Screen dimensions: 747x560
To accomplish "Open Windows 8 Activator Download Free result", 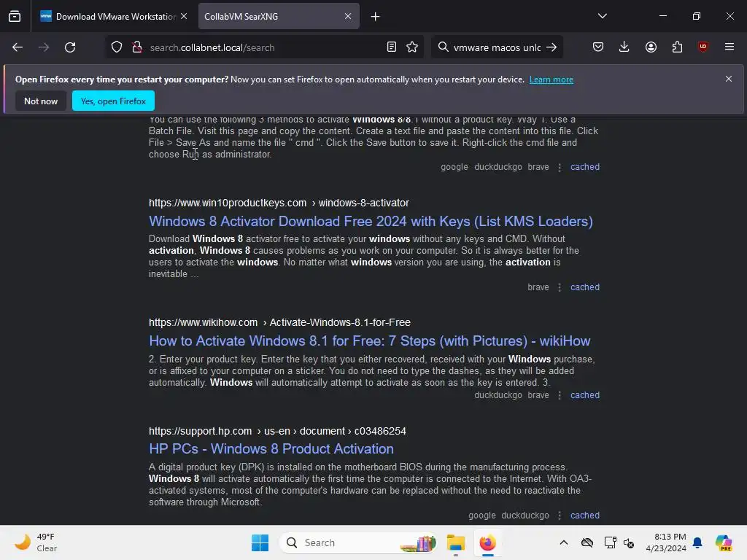I will 371,222.
